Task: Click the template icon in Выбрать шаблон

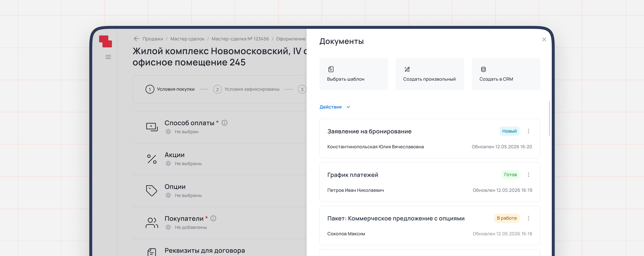Action: coord(331,69)
